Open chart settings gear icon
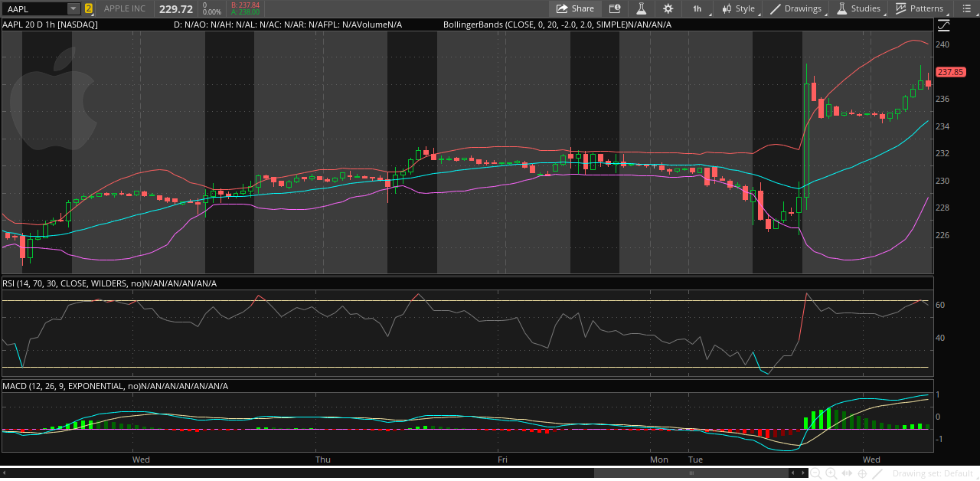Screen dimensions: 980x481 [668, 8]
